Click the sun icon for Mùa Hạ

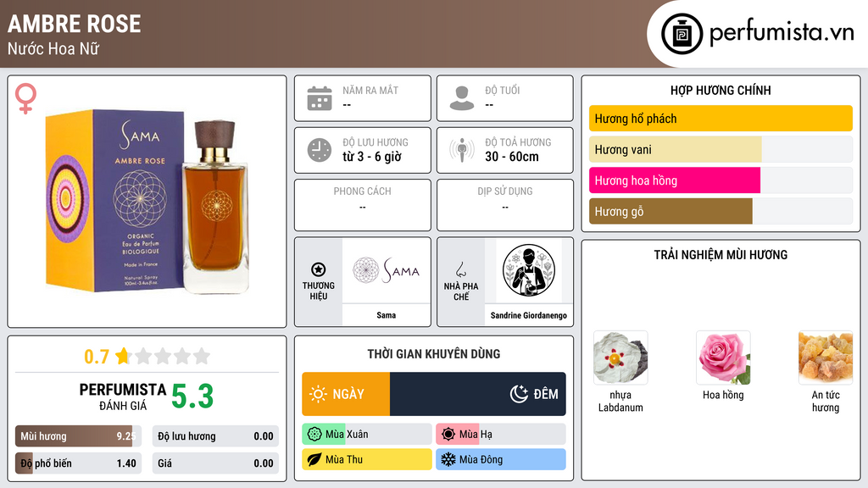(x=448, y=435)
